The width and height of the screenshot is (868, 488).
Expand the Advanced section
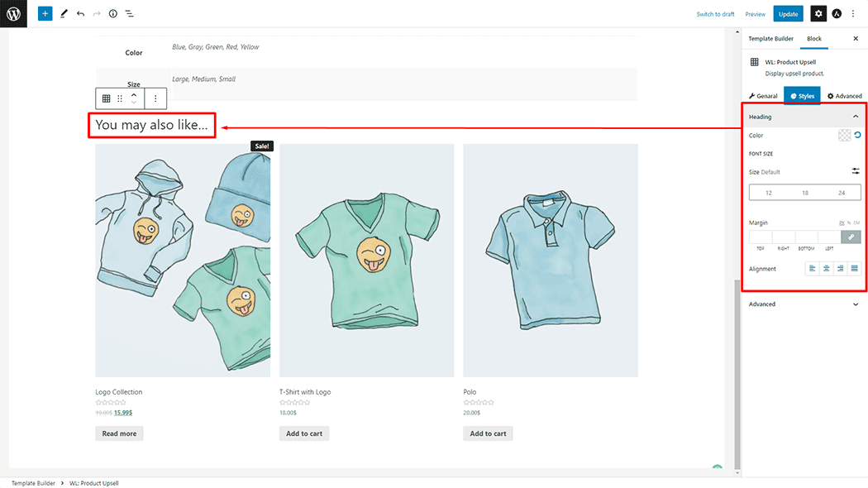855,304
